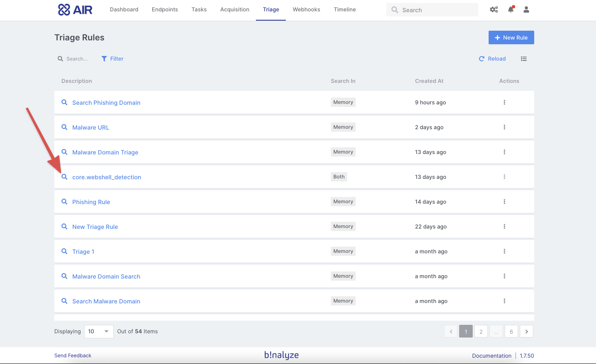This screenshot has height=364, width=596.
Task: Click next page arrow in pagination
Action: (x=527, y=332)
